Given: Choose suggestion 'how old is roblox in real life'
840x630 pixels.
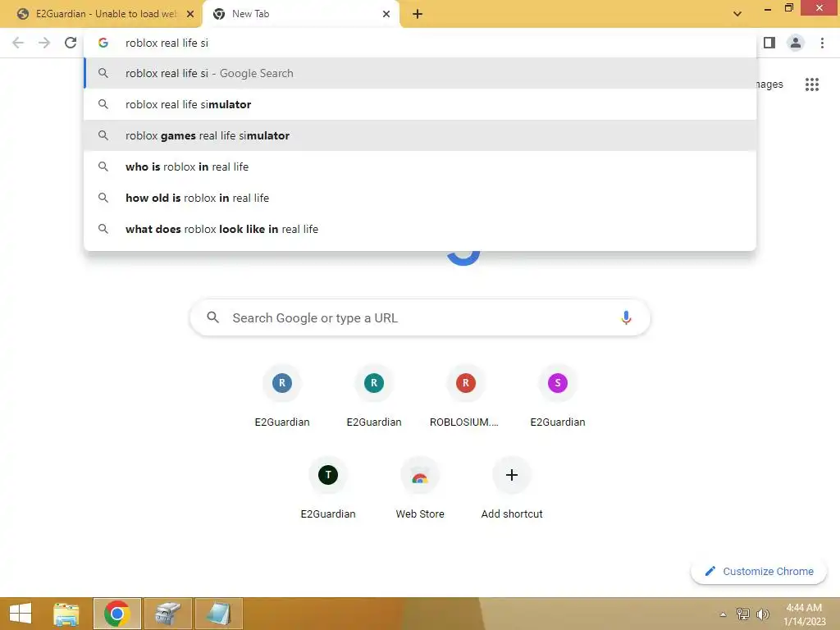Looking at the screenshot, I should 420,198.
